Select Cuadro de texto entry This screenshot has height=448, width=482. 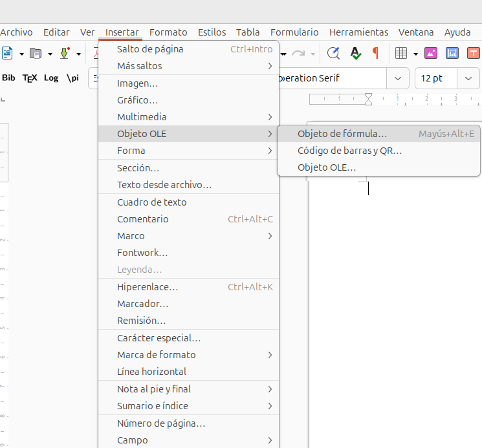(x=188, y=202)
